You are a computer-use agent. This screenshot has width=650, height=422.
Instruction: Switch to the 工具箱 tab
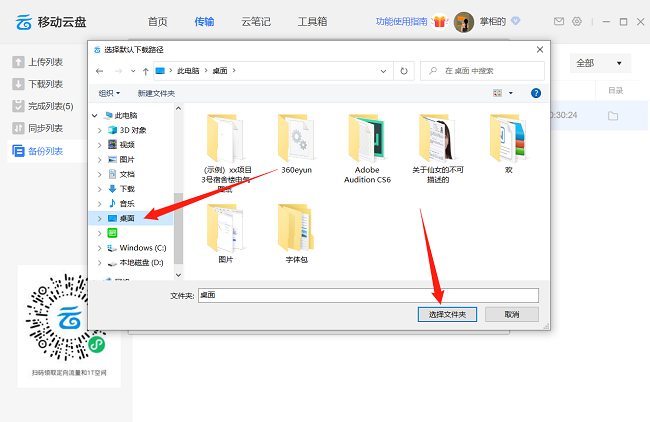point(312,21)
